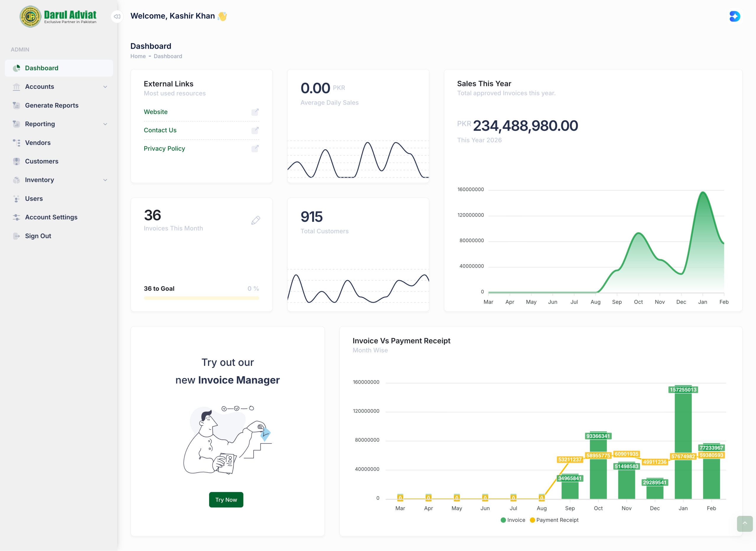Click the pencil edit icon on Invoices This Month
This screenshot has height=551, width=756.
click(256, 220)
